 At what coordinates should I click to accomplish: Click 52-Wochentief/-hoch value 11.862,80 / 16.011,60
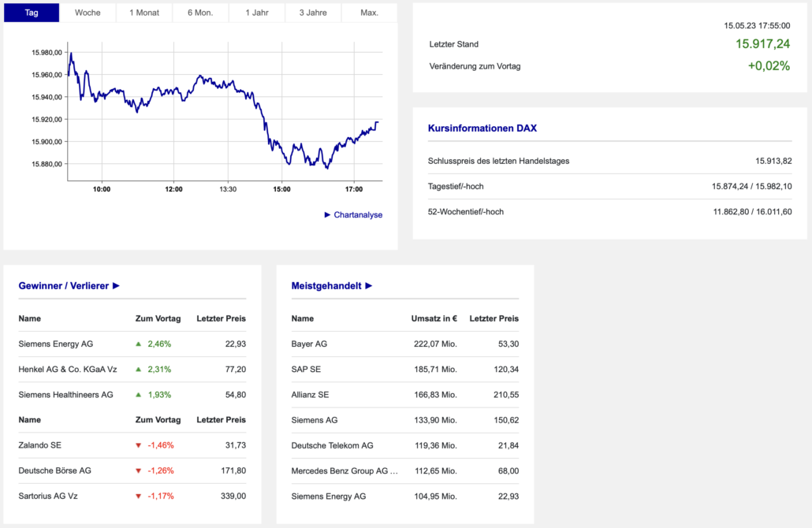[x=752, y=212]
